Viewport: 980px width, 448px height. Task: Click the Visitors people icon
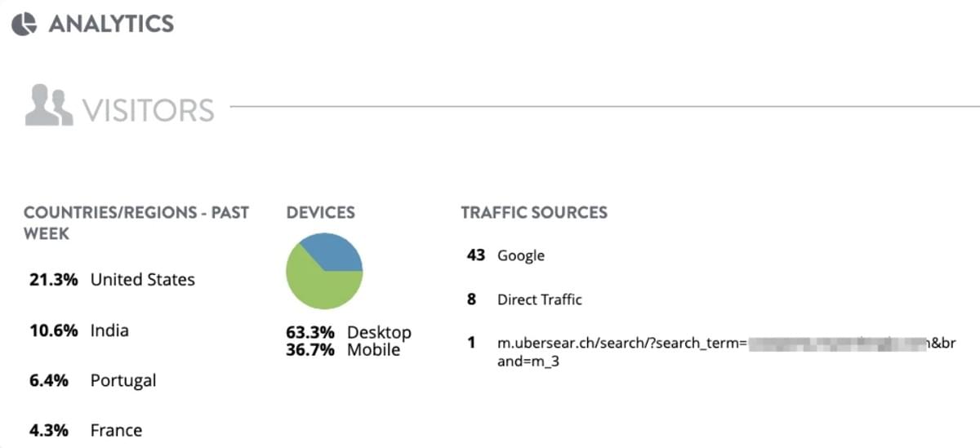coord(49,108)
